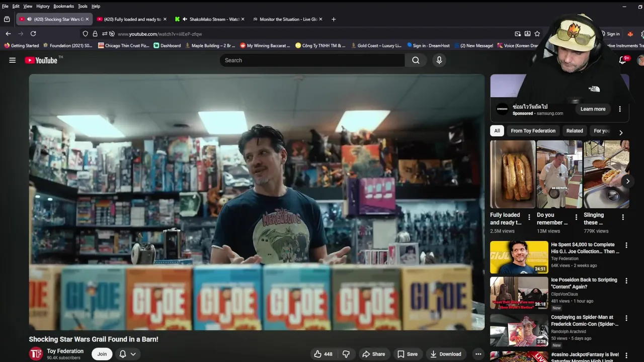Open the tracking protection shield icon
Image resolution: width=644 pixels, height=362 pixels.
pyautogui.click(x=86, y=34)
